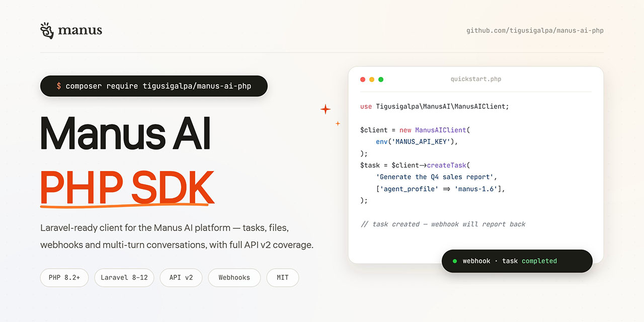Click the env('MANUS_API_KEY') line
Screen dimensions: 644x322
417,142
